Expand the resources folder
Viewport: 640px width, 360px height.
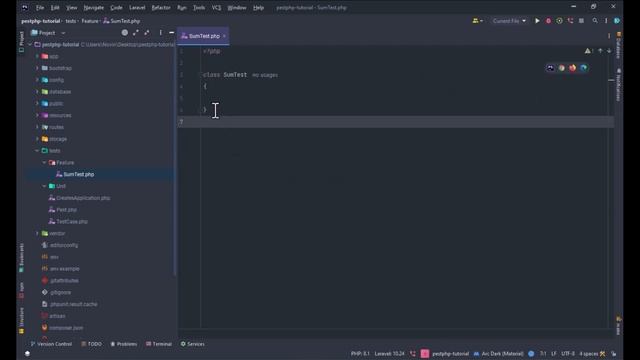[37, 116]
